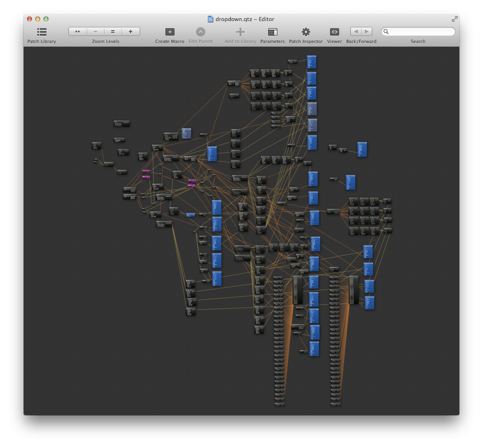Close the Editor window with red button
Image resolution: width=483 pixels, height=448 pixels.
[x=29, y=19]
